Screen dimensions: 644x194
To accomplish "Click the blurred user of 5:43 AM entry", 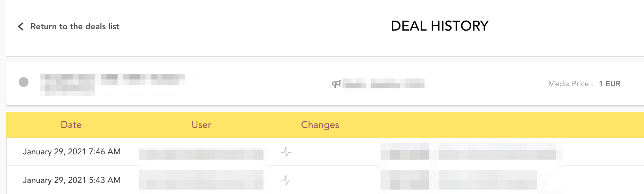I will 201,180.
